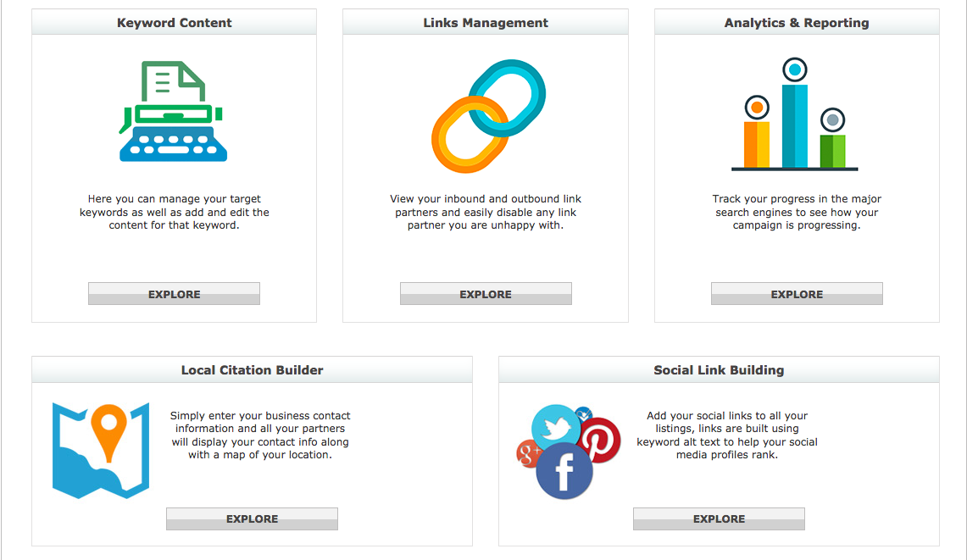Explore Analytics & Reporting
This screenshot has width=967, height=560.
click(x=797, y=294)
